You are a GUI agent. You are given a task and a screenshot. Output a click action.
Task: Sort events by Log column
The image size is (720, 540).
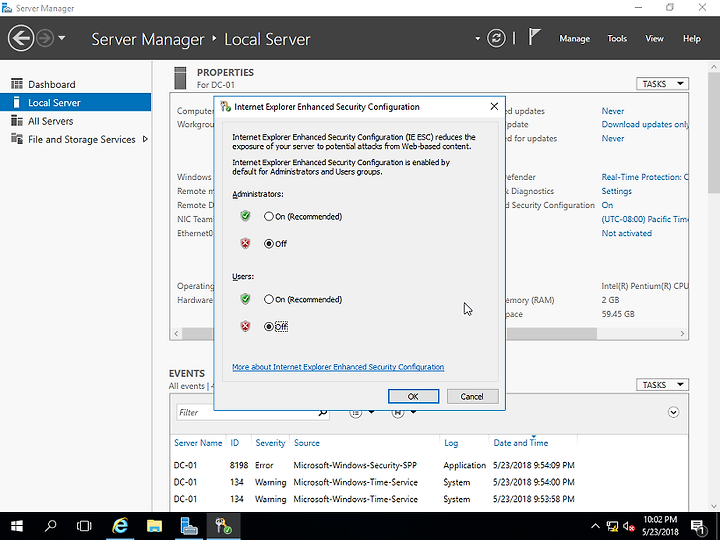click(451, 443)
